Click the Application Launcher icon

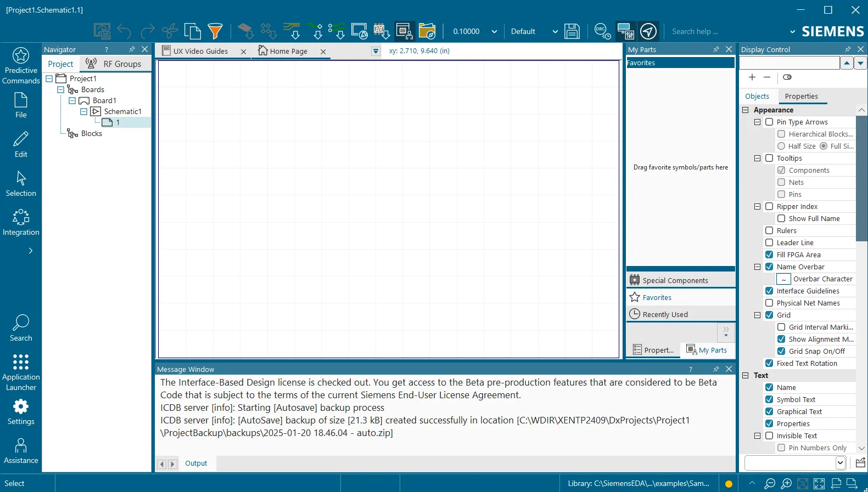21,372
